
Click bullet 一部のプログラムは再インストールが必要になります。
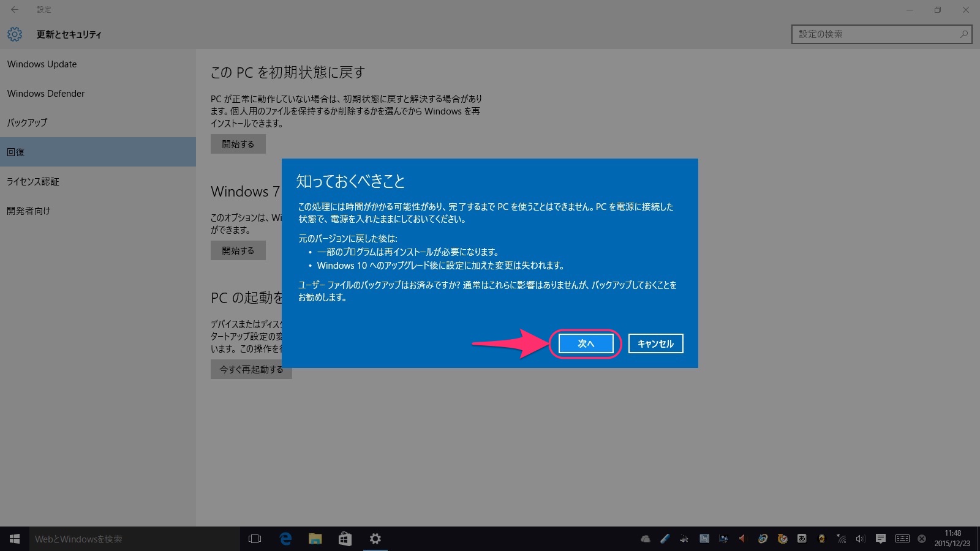408,252
